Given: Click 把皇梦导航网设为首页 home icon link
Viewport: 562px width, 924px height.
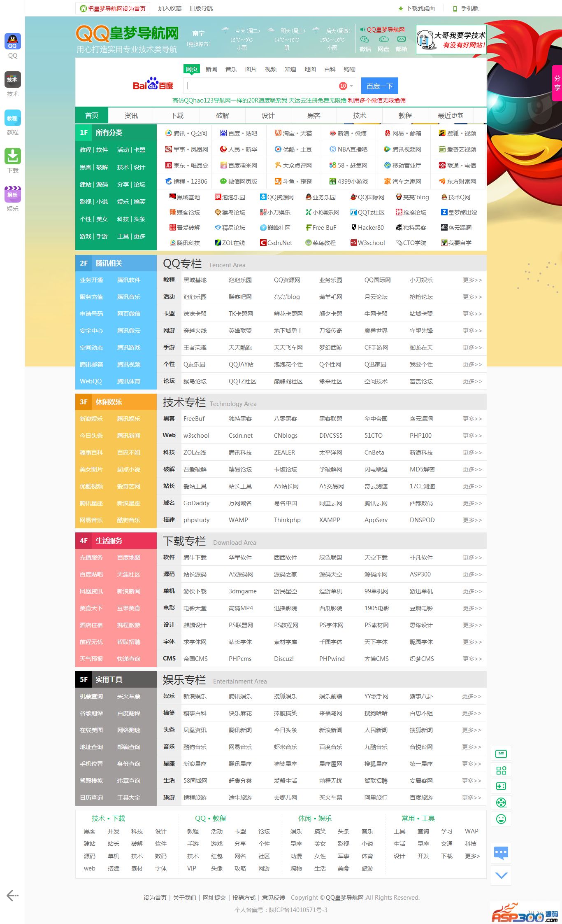Looking at the screenshot, I should pyautogui.click(x=113, y=8).
